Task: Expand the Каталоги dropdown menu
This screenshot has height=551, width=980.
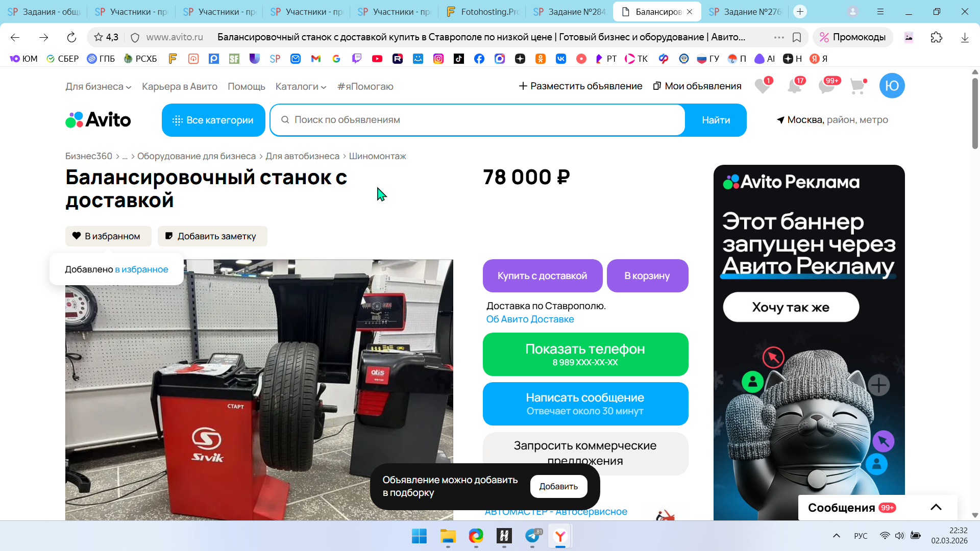Action: 301,87
